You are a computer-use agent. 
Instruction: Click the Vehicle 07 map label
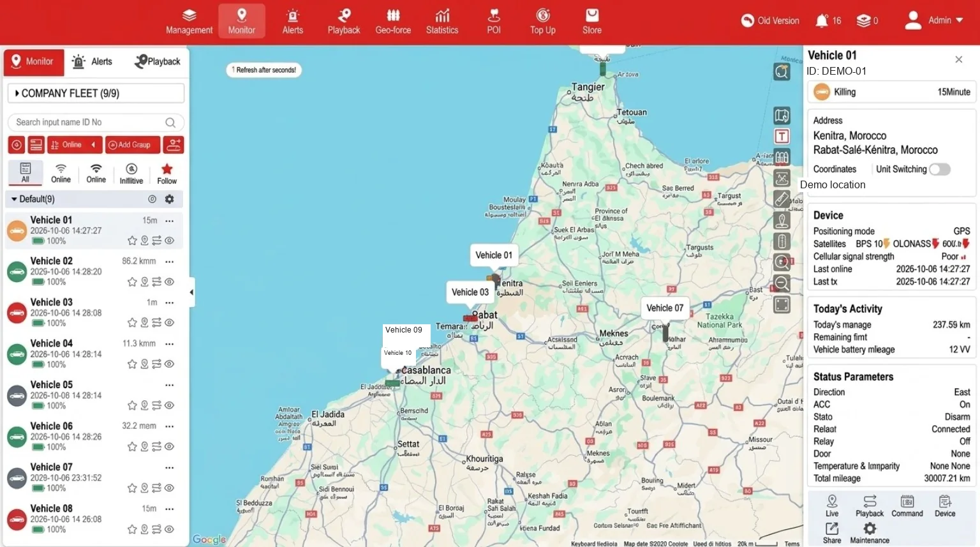click(665, 308)
